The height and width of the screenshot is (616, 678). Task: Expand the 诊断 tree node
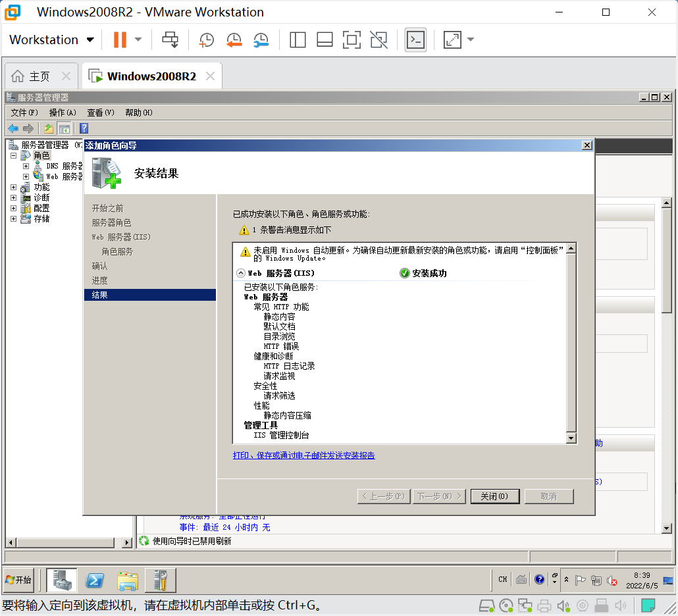[x=13, y=197]
